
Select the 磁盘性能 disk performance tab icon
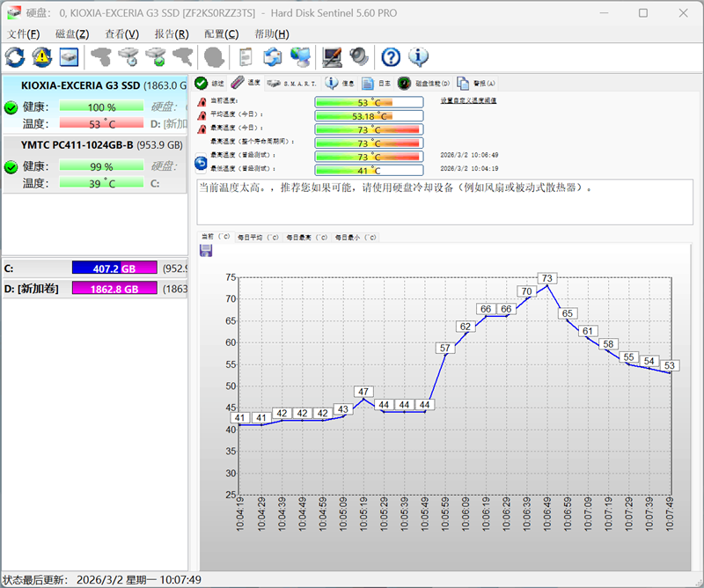[x=405, y=82]
